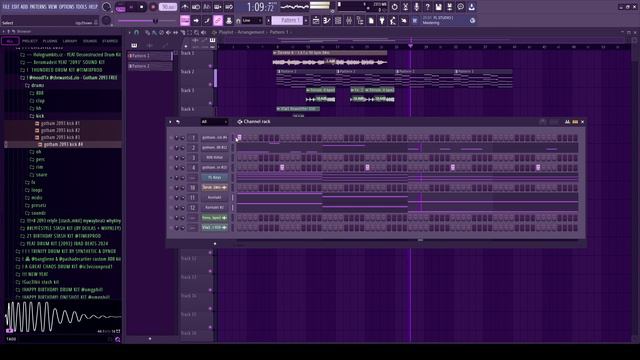The image size is (640, 360).
Task: Click the undo history circular arrow icon
Action: tap(394, 7)
